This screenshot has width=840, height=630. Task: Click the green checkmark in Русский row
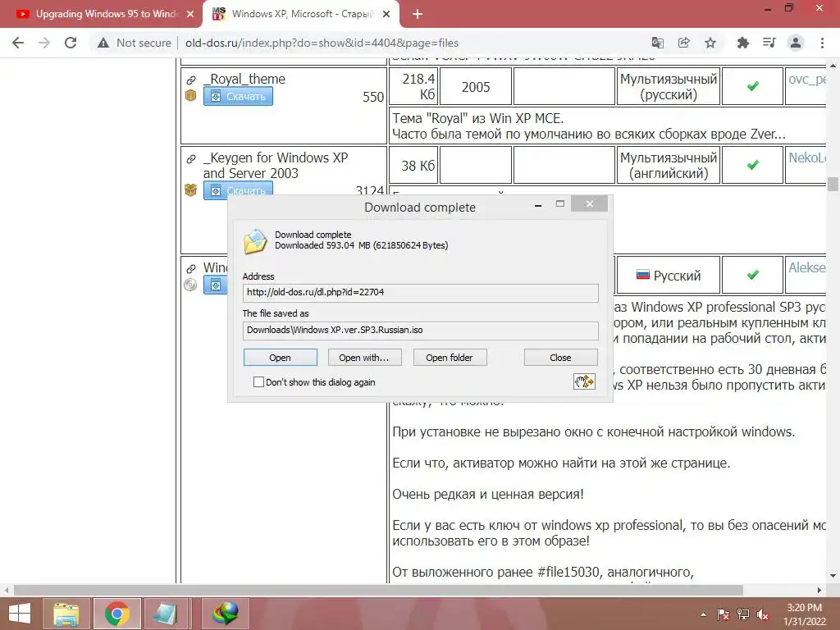coord(753,275)
